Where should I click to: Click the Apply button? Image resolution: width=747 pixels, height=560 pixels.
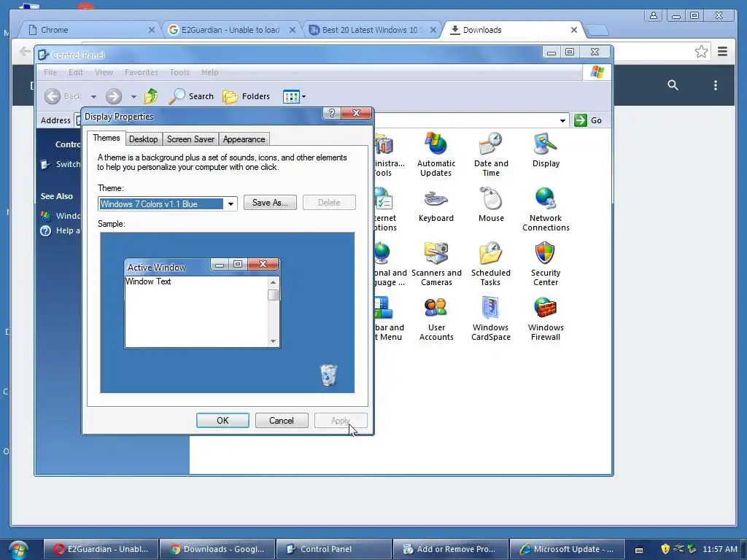click(x=341, y=421)
